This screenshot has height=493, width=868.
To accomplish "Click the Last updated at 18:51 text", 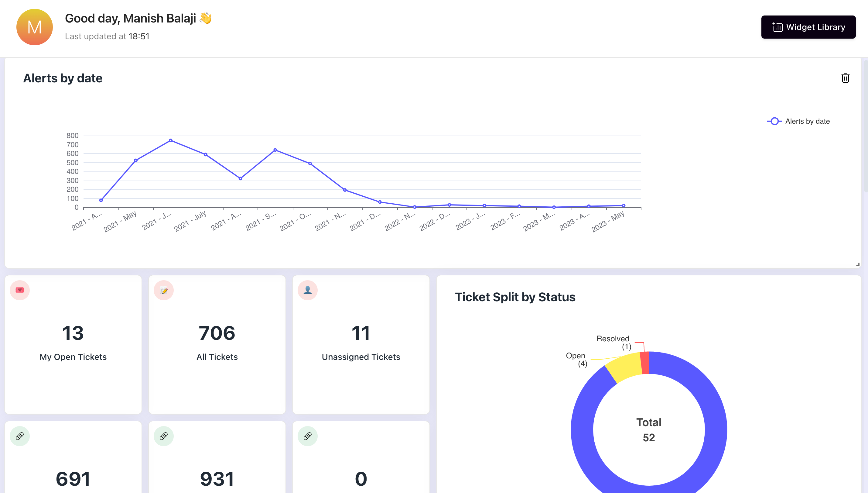I will pos(107,36).
